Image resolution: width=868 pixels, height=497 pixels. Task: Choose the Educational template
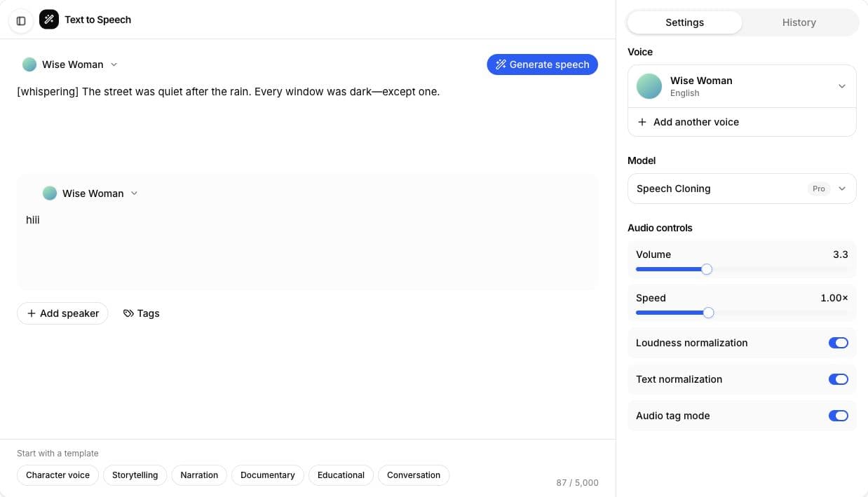[x=341, y=475]
